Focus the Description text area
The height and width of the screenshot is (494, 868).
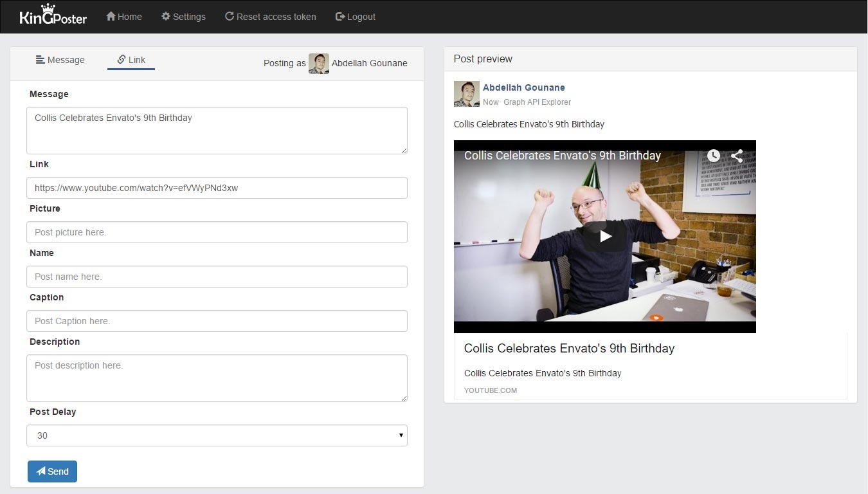(x=217, y=378)
